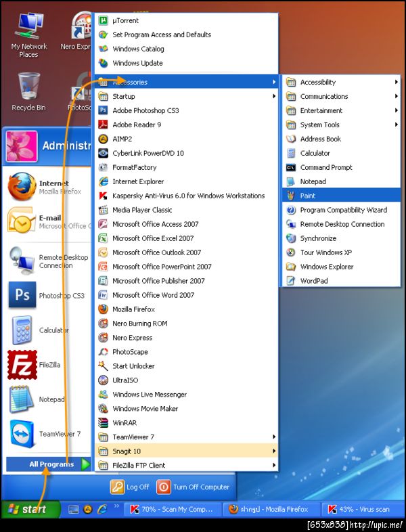Switch to Virus scan taskbar window

[x=363, y=509]
